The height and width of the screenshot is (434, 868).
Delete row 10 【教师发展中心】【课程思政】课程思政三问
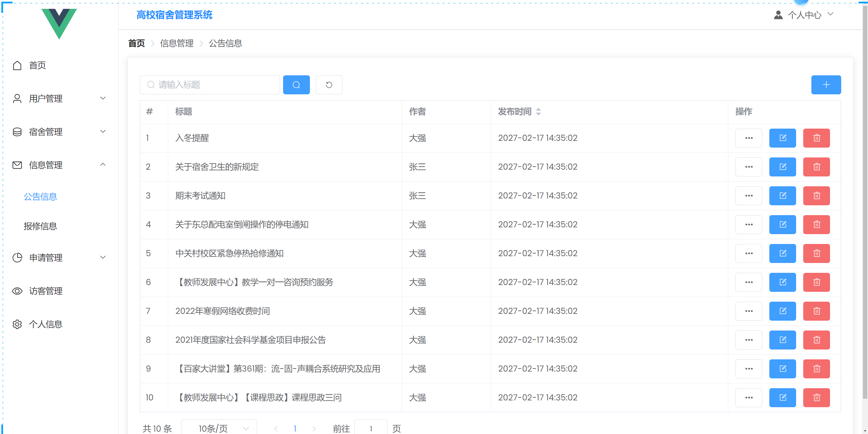coord(816,397)
